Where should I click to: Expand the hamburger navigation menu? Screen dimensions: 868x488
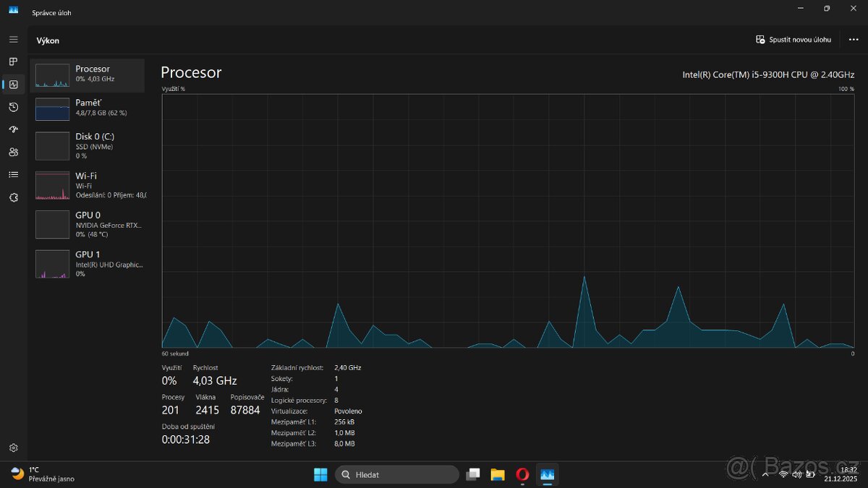(13, 39)
